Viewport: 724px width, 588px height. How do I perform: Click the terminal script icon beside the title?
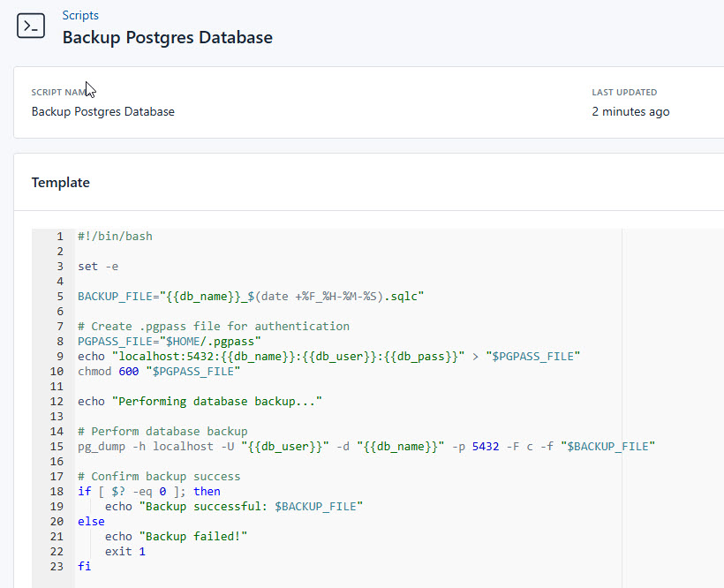[x=30, y=26]
